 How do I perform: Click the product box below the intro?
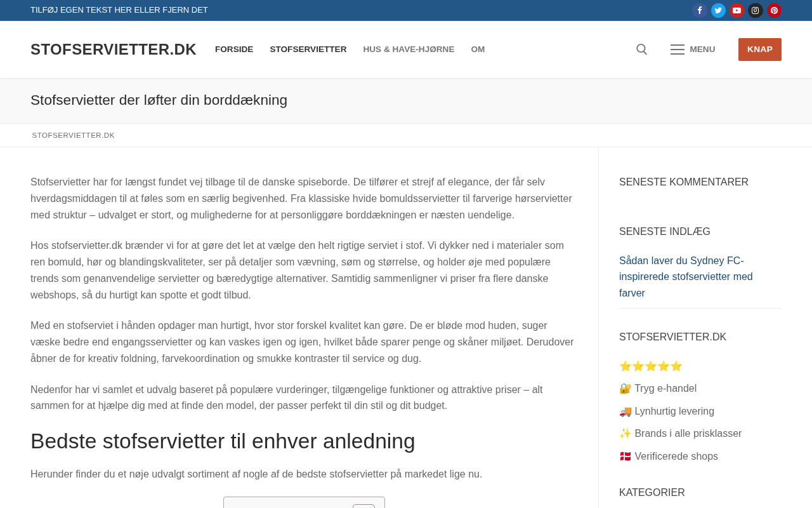(x=304, y=502)
